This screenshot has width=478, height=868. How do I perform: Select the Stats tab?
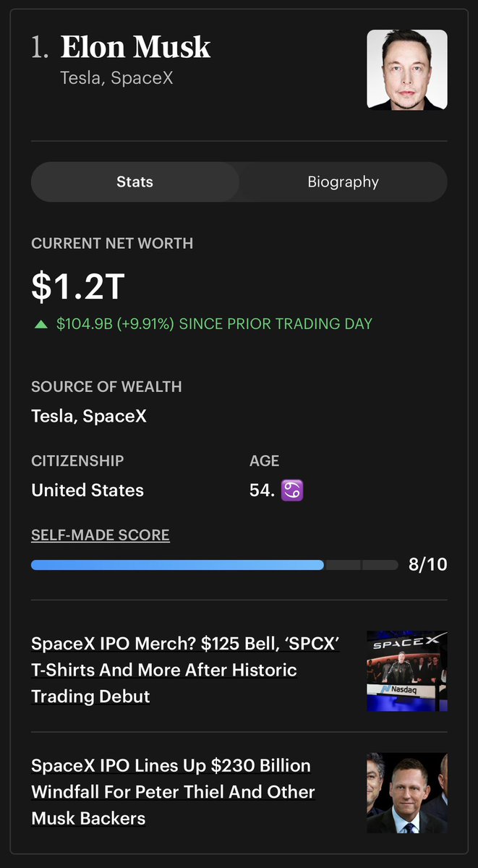tap(135, 182)
